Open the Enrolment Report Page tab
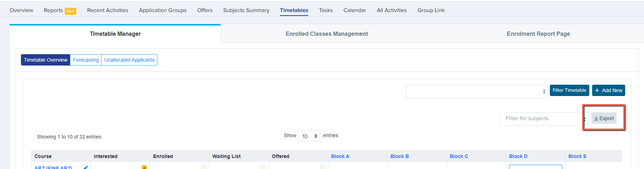 click(x=538, y=34)
